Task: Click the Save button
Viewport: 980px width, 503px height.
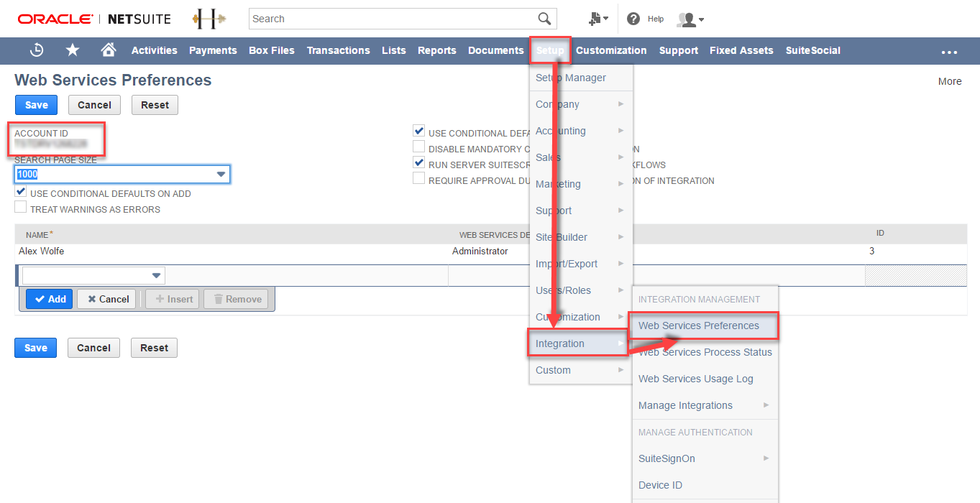Action: click(x=36, y=104)
